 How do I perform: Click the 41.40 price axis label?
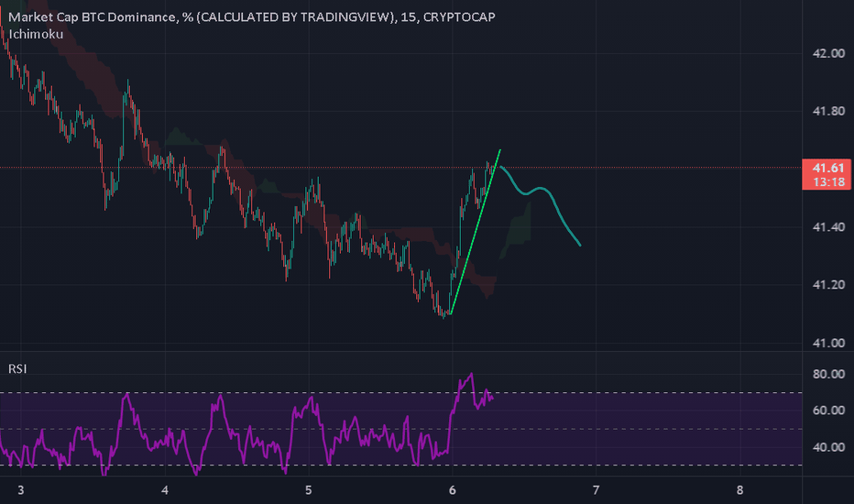(x=828, y=227)
